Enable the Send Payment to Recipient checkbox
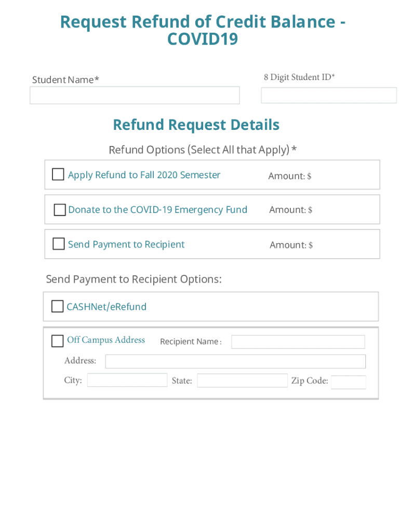The image size is (400, 532). (x=59, y=244)
